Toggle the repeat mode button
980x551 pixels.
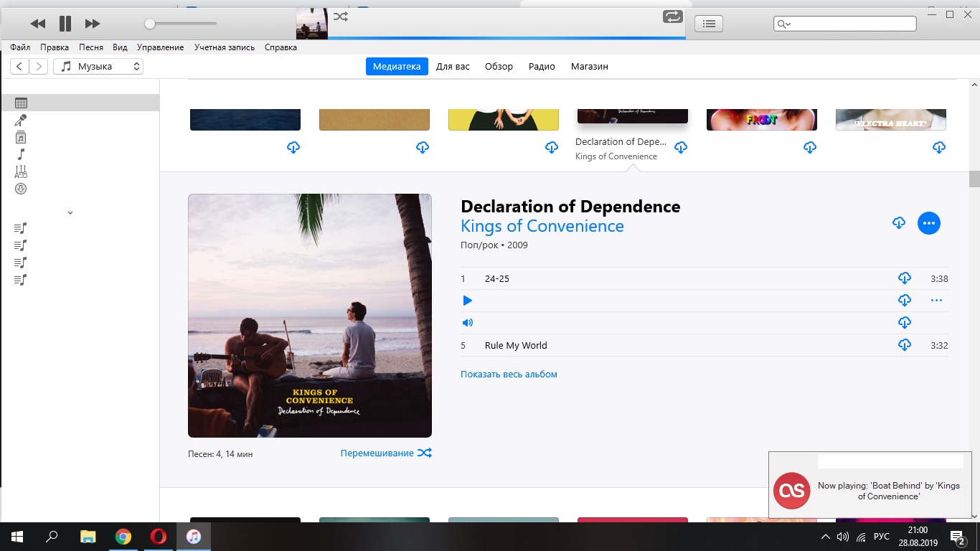[x=673, y=17]
